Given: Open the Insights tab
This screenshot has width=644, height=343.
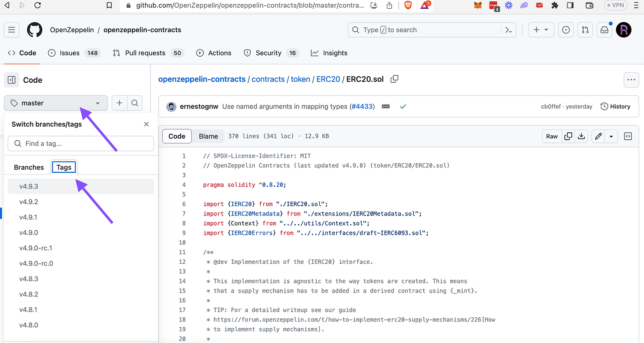Looking at the screenshot, I should (329, 53).
